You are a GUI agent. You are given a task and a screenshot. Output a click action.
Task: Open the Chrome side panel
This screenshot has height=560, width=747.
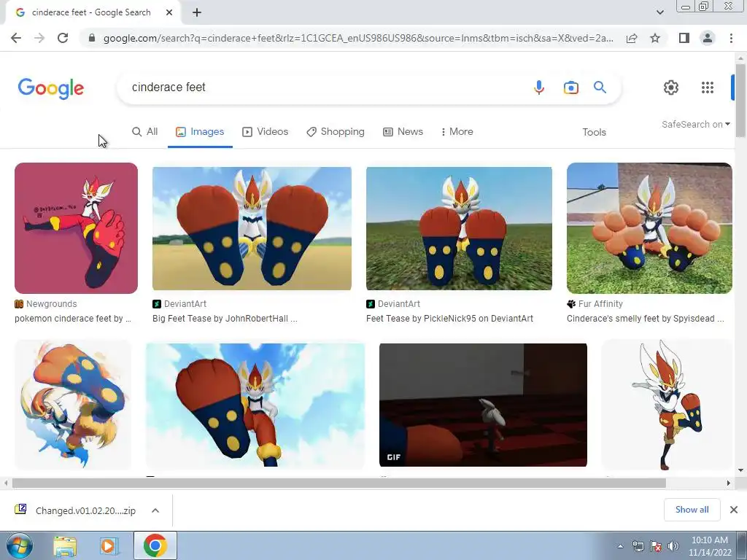coord(684,38)
